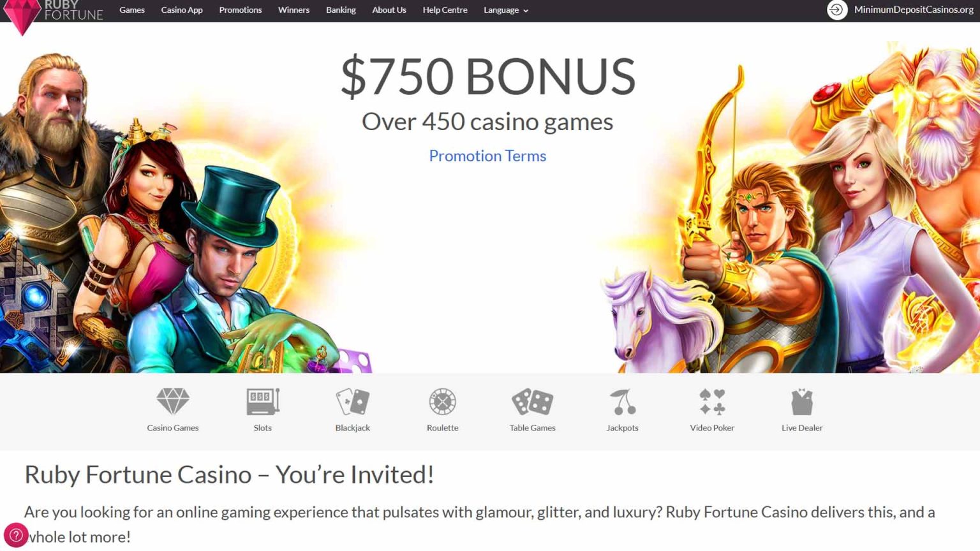
Task: Expand the Language dropdown
Action: pos(505,10)
